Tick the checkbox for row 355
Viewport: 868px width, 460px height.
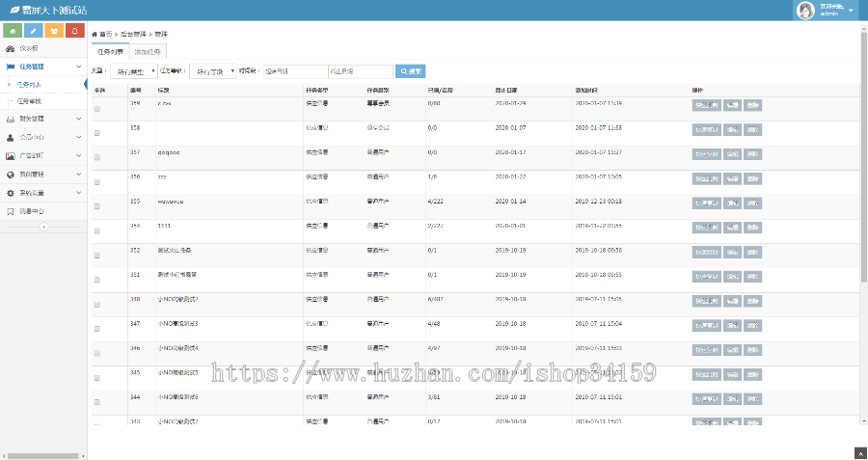(96, 206)
